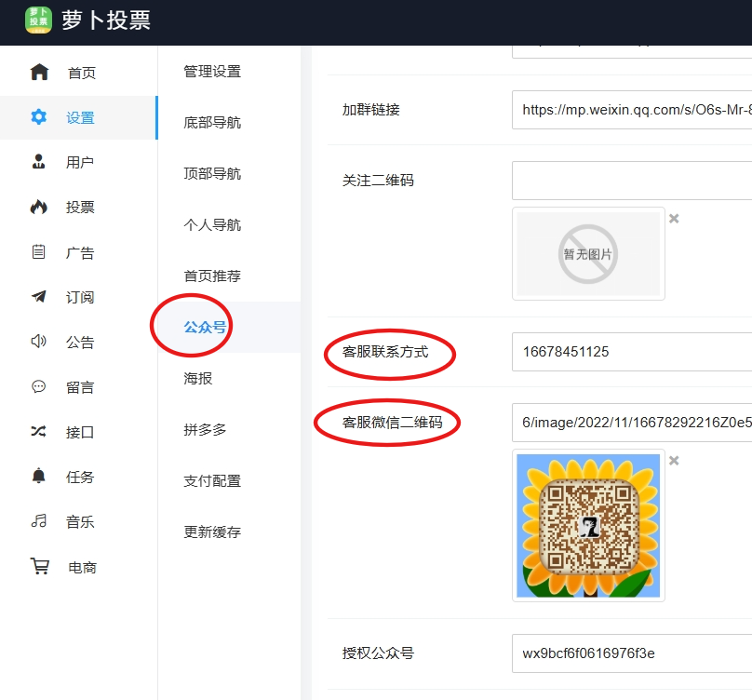
Task: Click the 萝卜投票 logo icon
Action: (38, 20)
